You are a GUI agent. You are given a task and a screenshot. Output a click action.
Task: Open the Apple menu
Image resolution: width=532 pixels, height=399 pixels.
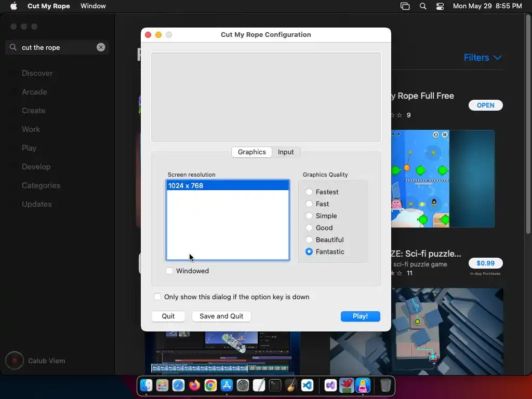point(14,6)
